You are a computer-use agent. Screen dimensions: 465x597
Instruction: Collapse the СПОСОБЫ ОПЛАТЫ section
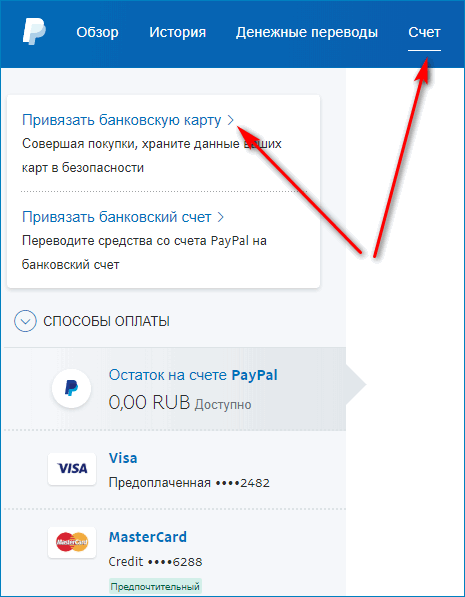pos(25,321)
